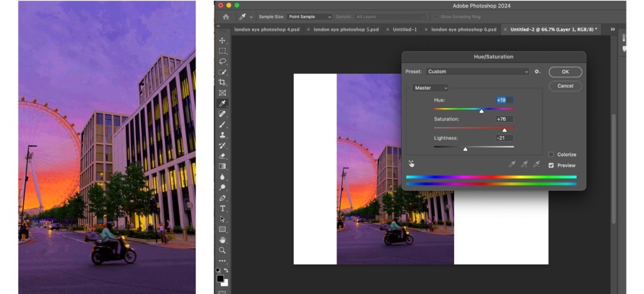The height and width of the screenshot is (294, 644).
Task: Close the london eye photoshop 6.psd tab
Action: [x=426, y=30]
